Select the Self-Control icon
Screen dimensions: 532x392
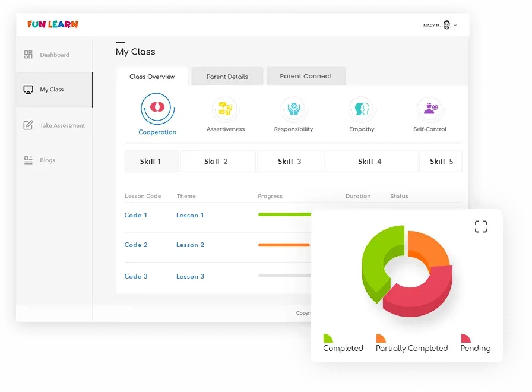coord(430,109)
